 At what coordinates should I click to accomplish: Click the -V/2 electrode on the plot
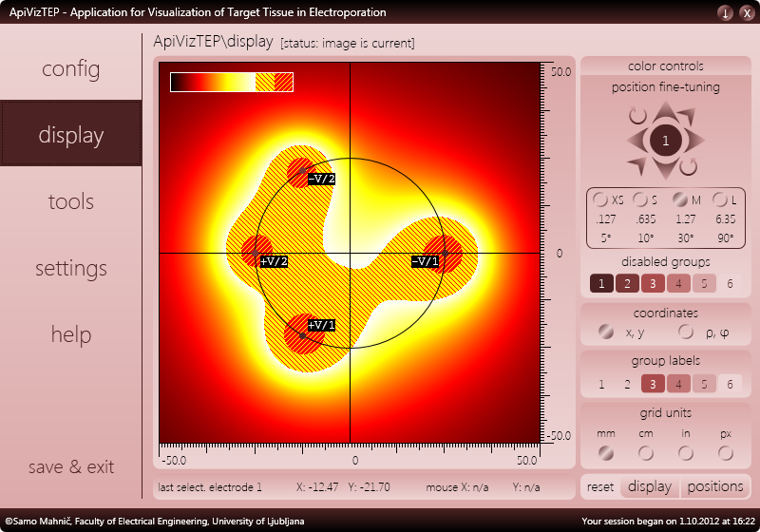point(302,171)
